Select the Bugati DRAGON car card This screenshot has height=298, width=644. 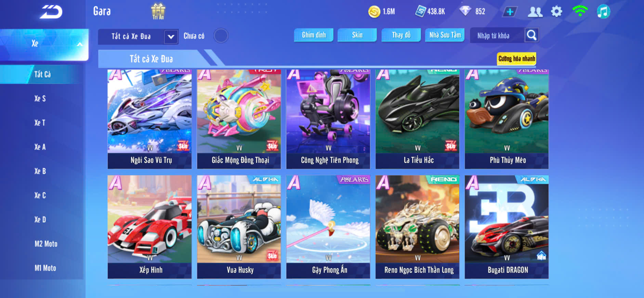507,227
